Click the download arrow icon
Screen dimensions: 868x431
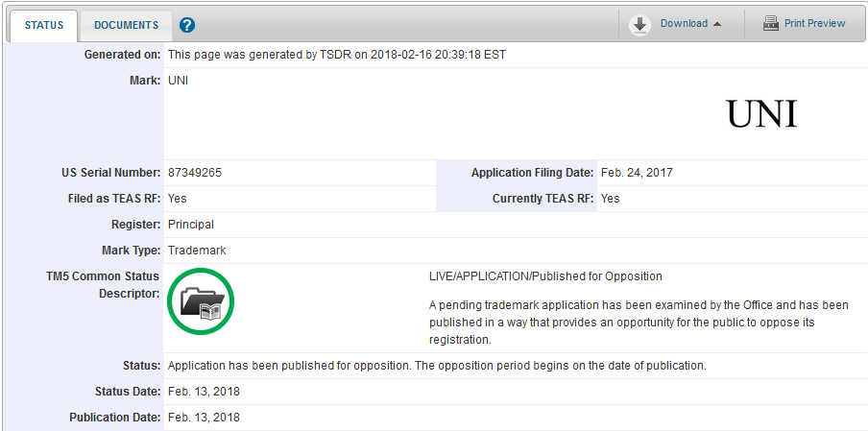coord(639,26)
